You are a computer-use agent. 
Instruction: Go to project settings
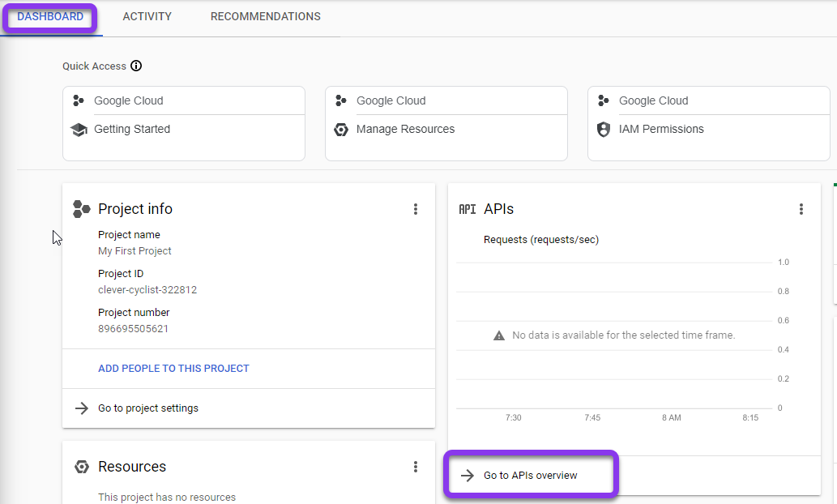coord(147,408)
